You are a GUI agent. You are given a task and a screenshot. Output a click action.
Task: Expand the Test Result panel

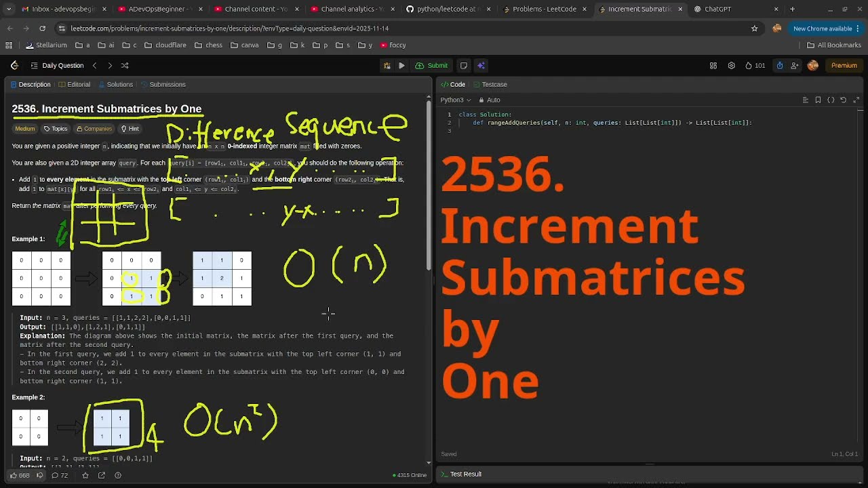(x=461, y=474)
